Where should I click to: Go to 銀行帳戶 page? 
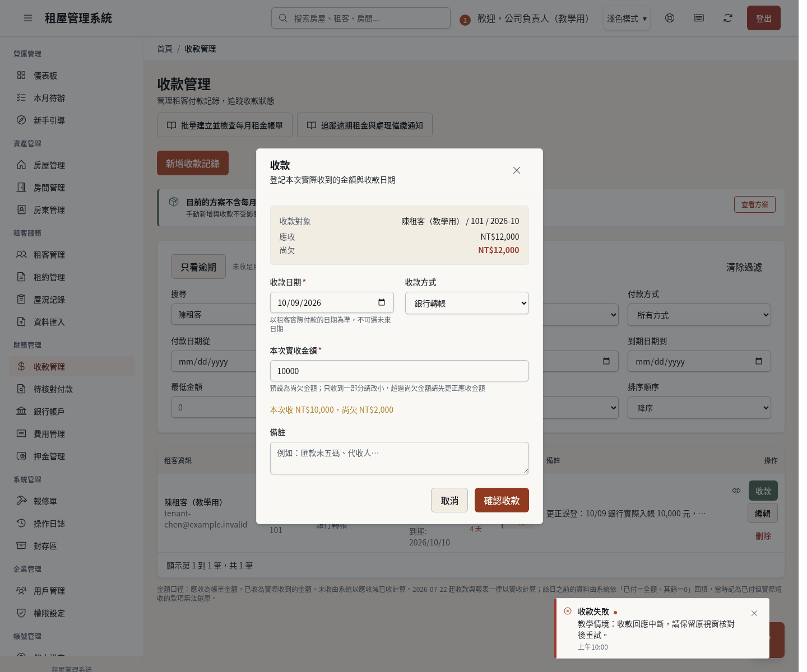(x=72, y=412)
